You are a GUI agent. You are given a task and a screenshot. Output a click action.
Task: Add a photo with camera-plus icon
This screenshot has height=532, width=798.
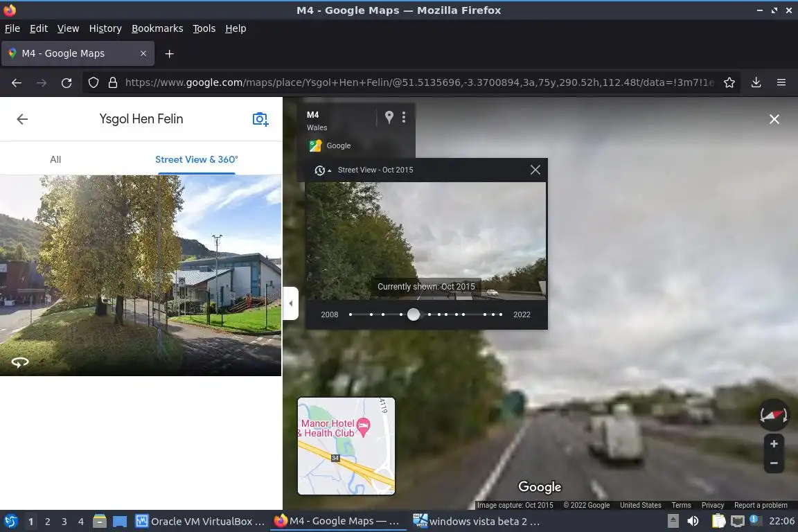point(260,119)
